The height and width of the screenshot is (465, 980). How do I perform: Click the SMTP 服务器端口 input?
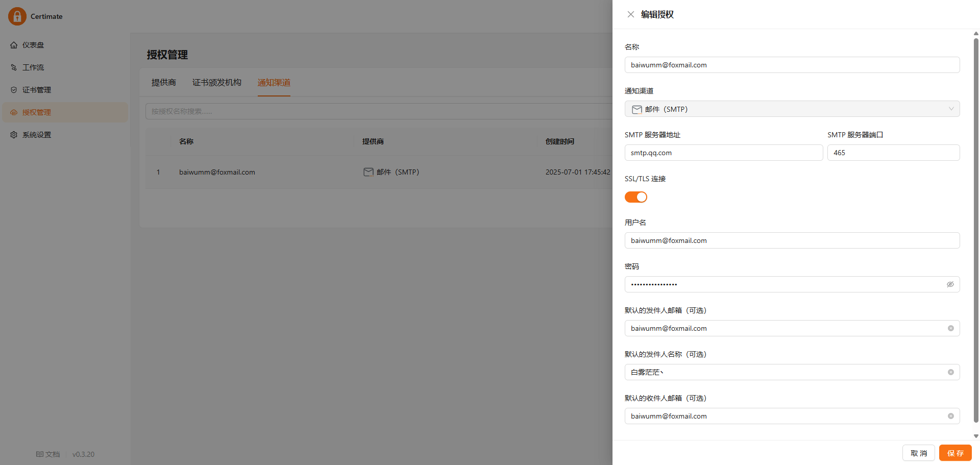[x=894, y=153]
